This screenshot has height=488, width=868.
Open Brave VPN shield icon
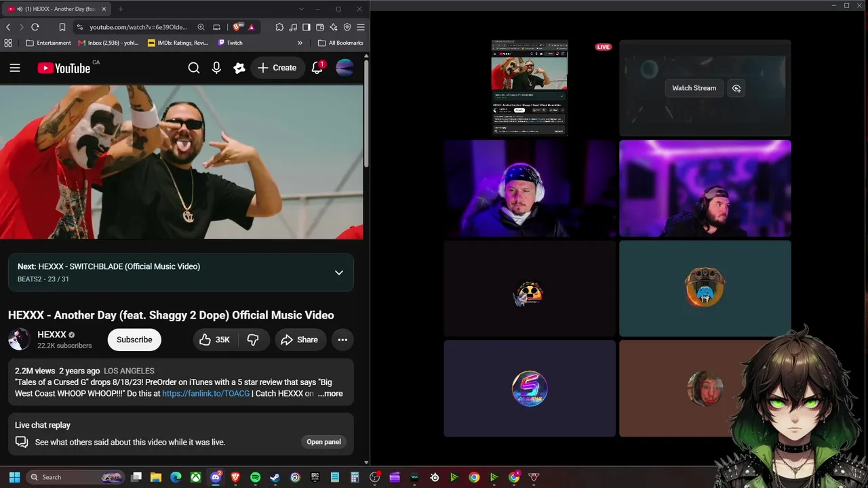tap(347, 27)
